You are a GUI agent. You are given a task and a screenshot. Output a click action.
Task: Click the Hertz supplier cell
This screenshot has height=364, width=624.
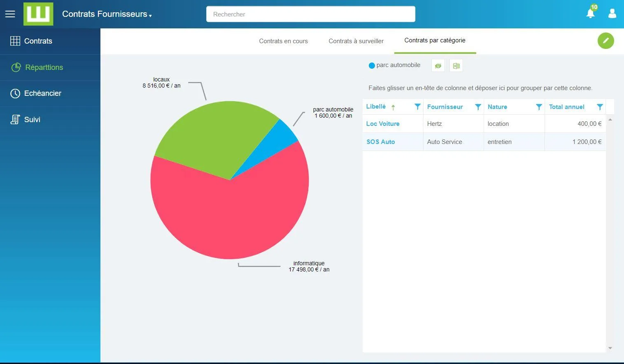pyautogui.click(x=454, y=124)
